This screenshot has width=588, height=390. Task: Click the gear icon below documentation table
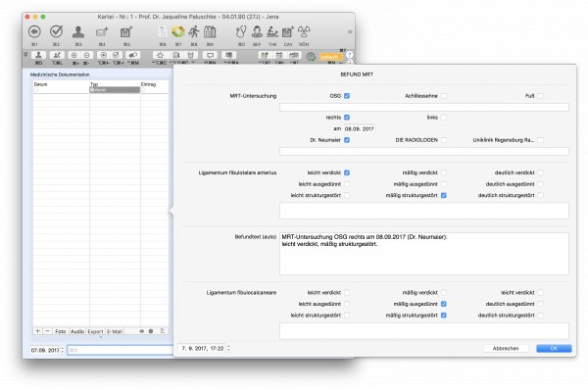pyautogui.click(x=151, y=331)
